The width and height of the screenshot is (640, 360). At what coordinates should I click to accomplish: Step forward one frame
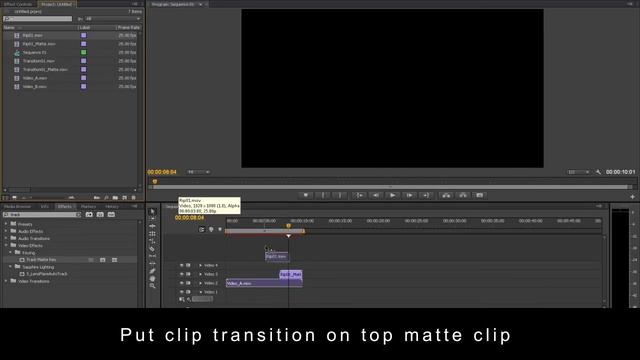(409, 196)
